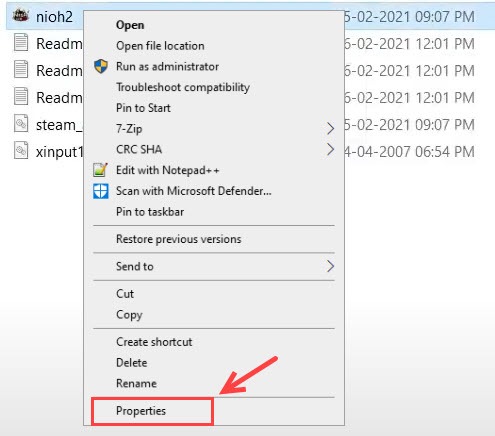The height and width of the screenshot is (436, 495).
Task: Click the Microsoft Defender shield icon
Action: pos(101,191)
